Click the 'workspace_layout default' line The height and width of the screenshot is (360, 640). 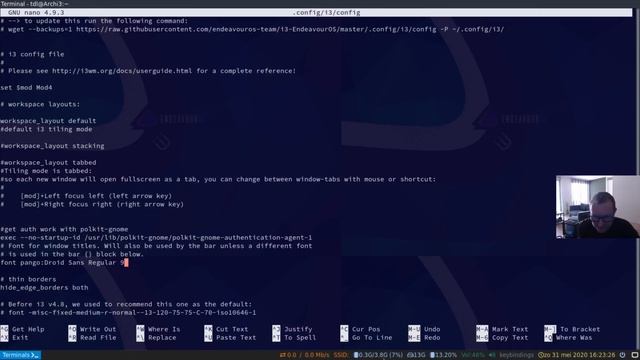click(48, 121)
